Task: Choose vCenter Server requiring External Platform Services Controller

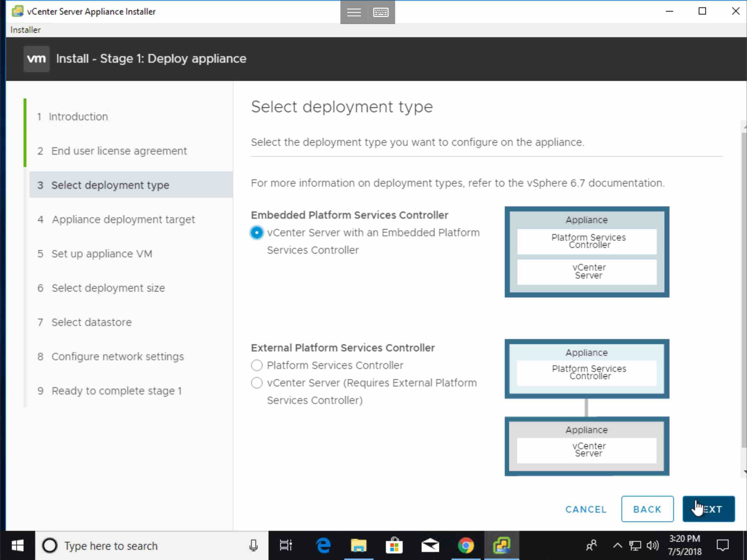Action: click(x=257, y=383)
